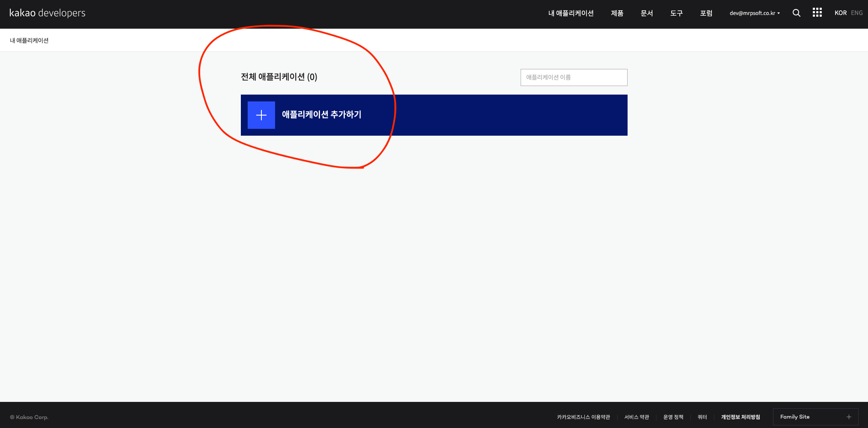Open 내 애플리케이션 in top navigation
Screen dimensions: 868x428
(x=571, y=13)
